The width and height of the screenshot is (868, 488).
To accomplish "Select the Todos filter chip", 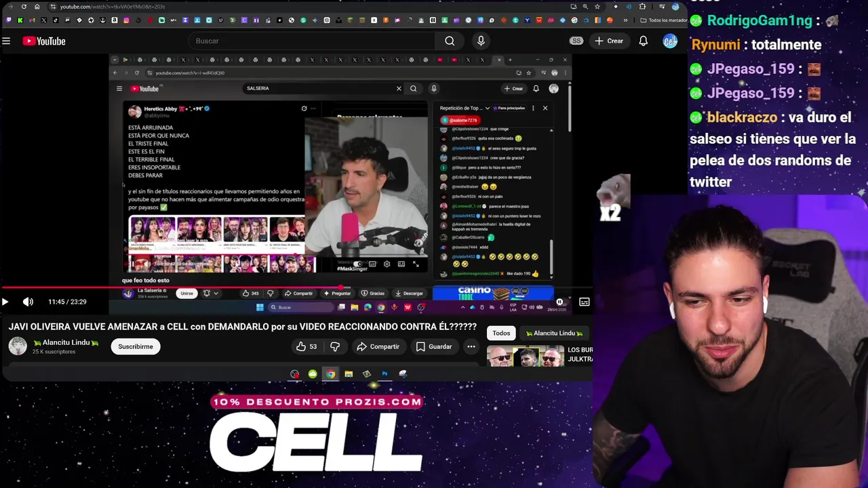I will point(501,333).
